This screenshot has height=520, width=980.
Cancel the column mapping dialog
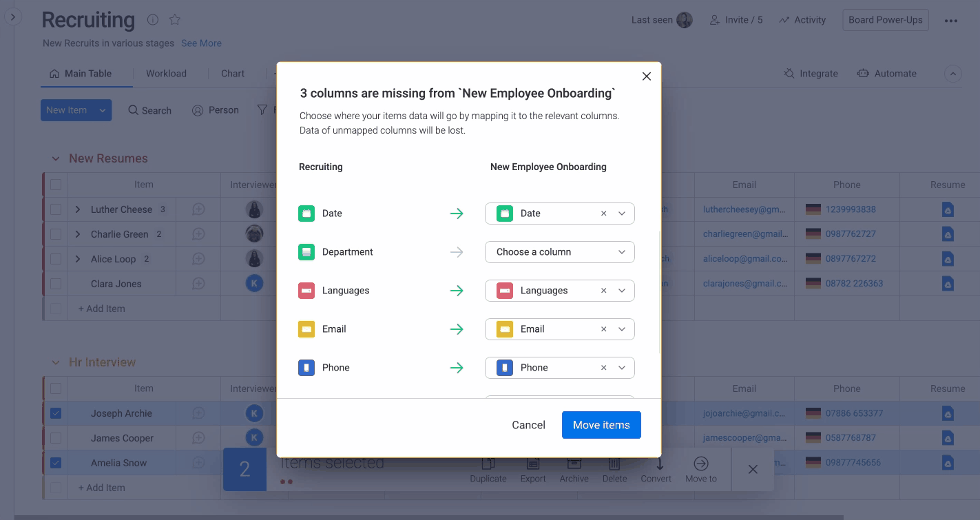[x=528, y=425]
